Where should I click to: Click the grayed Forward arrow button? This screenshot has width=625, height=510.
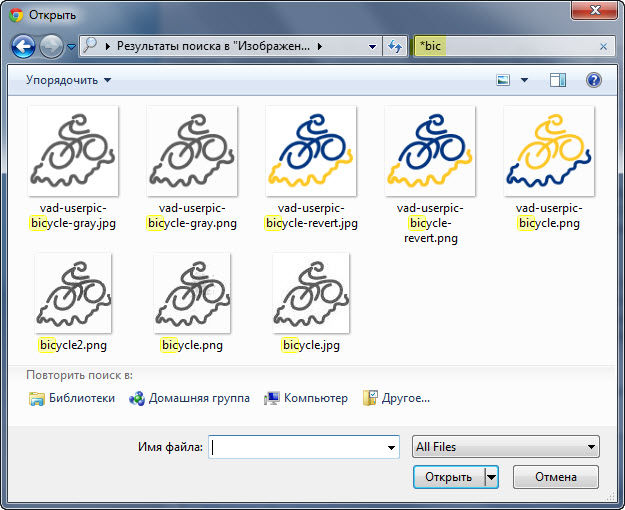51,47
